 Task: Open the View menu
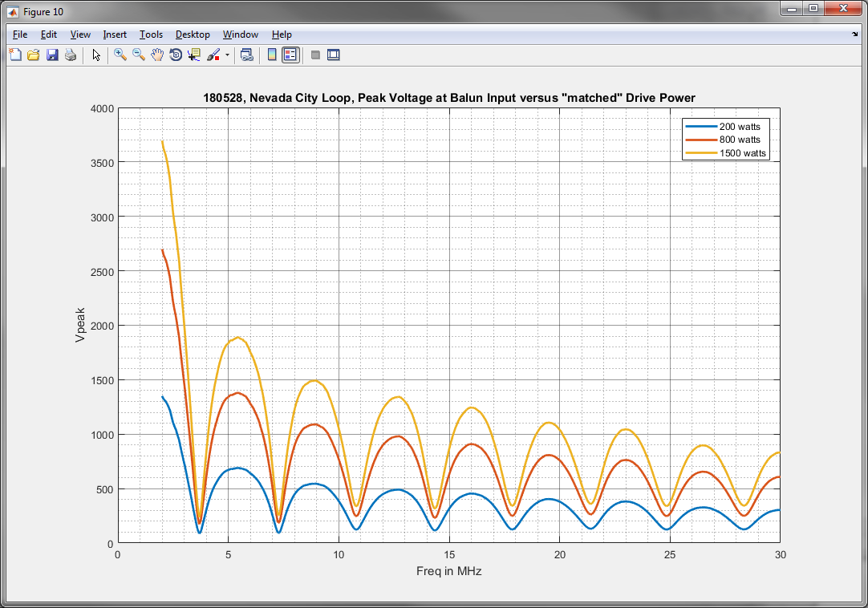(x=80, y=34)
